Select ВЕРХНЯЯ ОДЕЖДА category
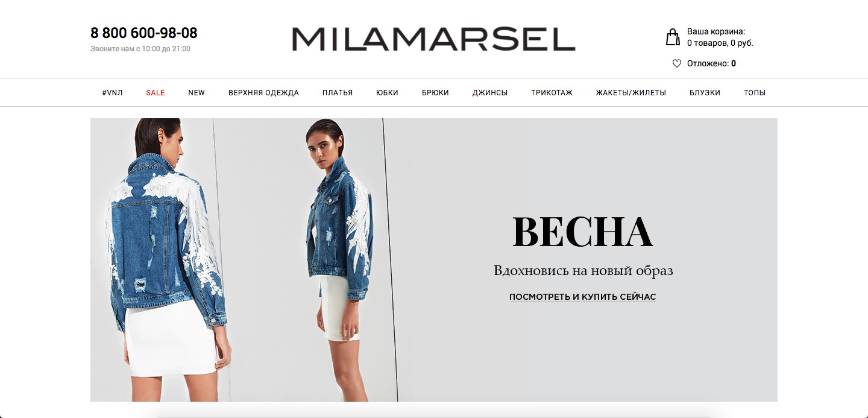Image resolution: width=868 pixels, height=418 pixels. (x=263, y=92)
